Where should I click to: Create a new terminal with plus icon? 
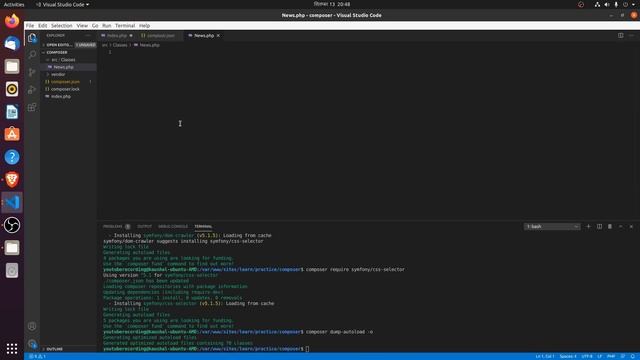pyautogui.click(x=588, y=226)
